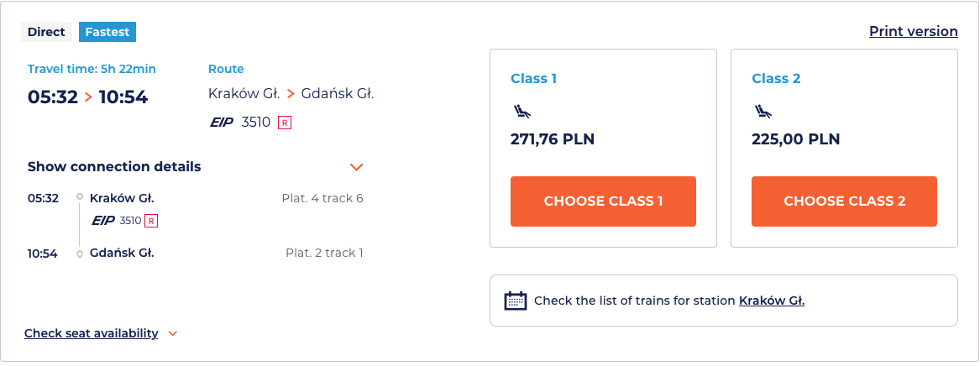This screenshot has width=980, height=366.
Task: Click the Class 1 seat icon
Action: 521,111
